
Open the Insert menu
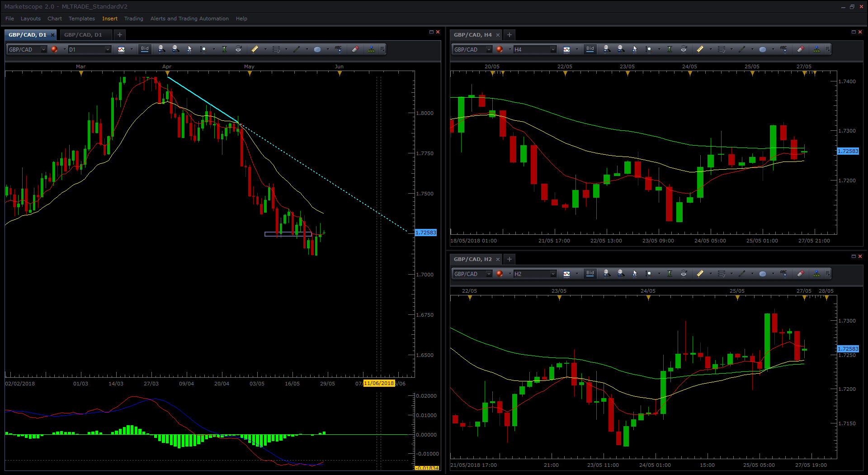point(110,19)
